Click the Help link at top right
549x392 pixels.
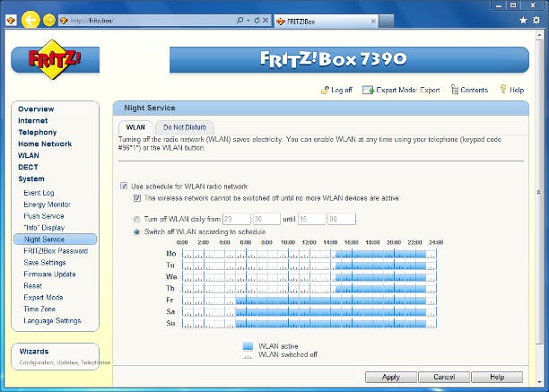pos(517,90)
